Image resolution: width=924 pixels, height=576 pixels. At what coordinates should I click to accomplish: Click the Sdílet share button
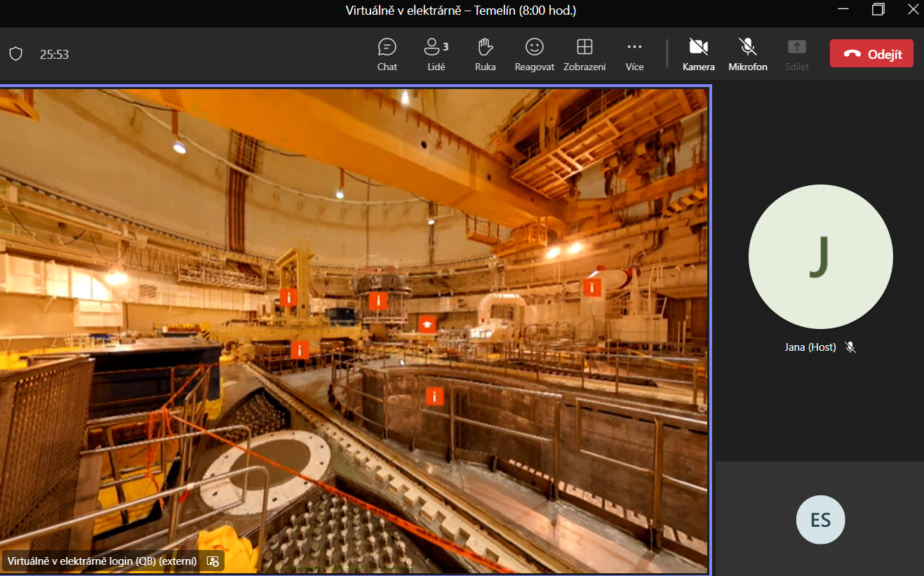pyautogui.click(x=797, y=55)
